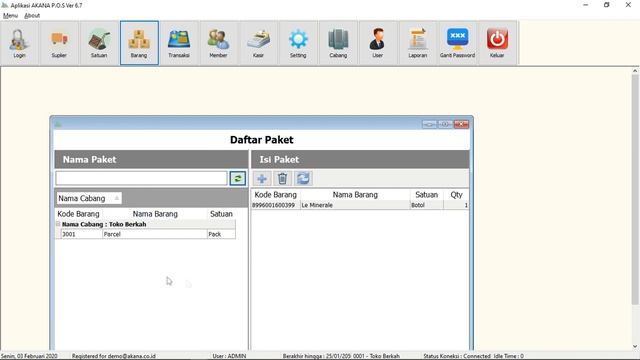Viewport: 640px width, 360px height.
Task: Click the Ganti Password icon
Action: pos(457,43)
